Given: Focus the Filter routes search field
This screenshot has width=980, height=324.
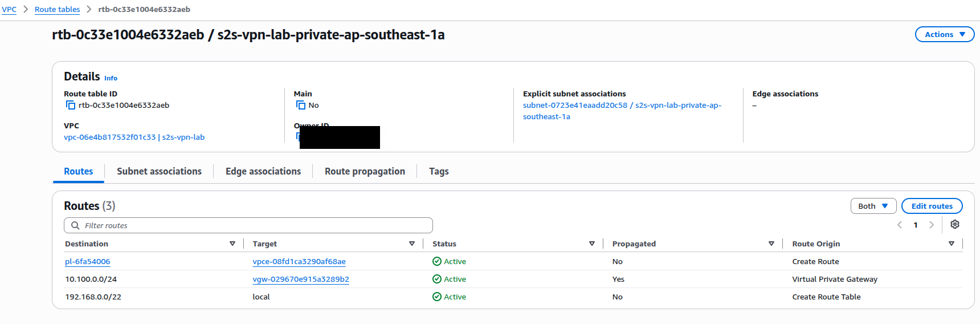Looking at the screenshot, I should (248, 225).
